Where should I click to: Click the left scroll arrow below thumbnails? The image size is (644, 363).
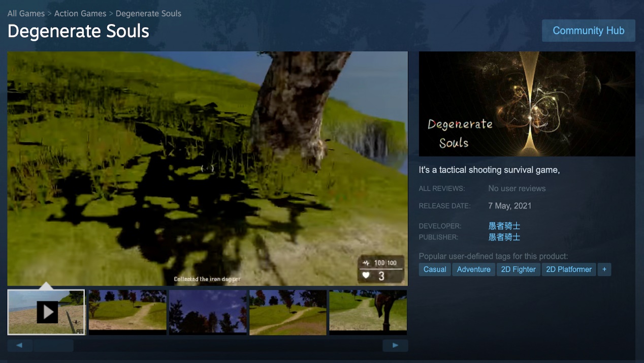[20, 346]
